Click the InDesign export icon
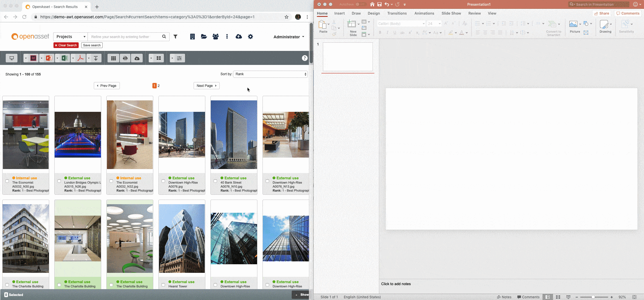644x300 pixels. (33, 58)
